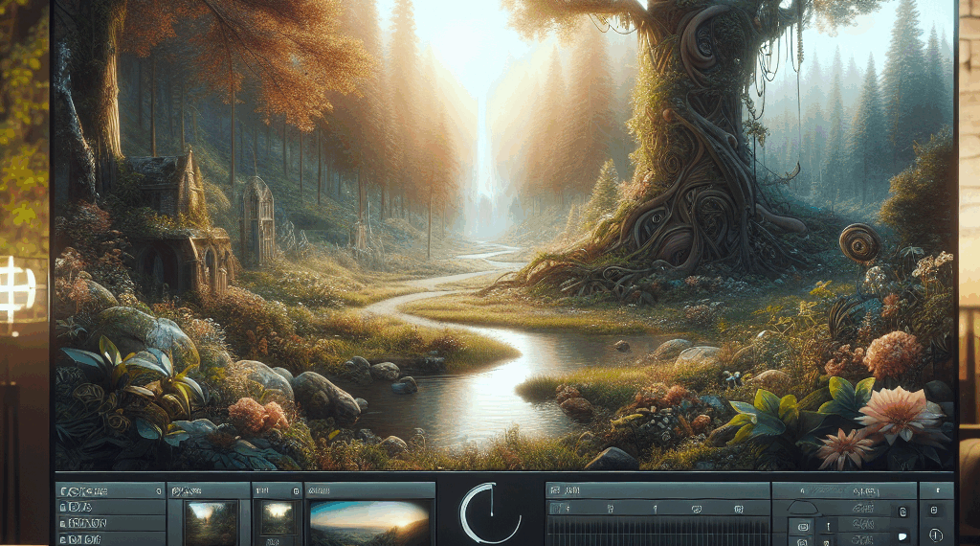Click the icon in the sunlit thumbnail panel header
Image resolution: width=980 pixels, height=546 pixels.
pyautogui.click(x=296, y=490)
